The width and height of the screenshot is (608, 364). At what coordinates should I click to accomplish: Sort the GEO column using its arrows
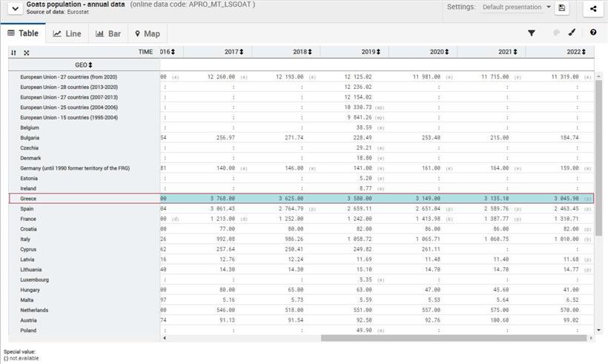90,64
